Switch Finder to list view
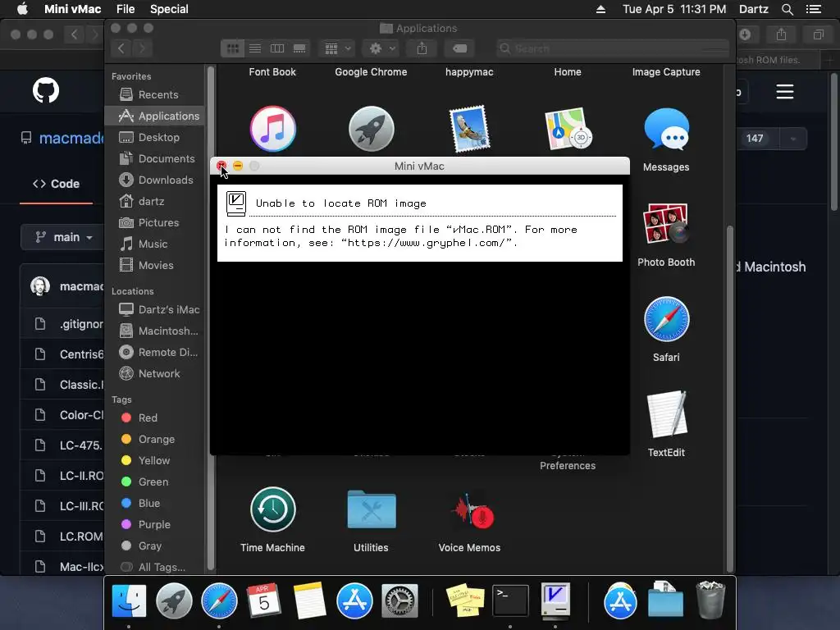 pos(255,48)
